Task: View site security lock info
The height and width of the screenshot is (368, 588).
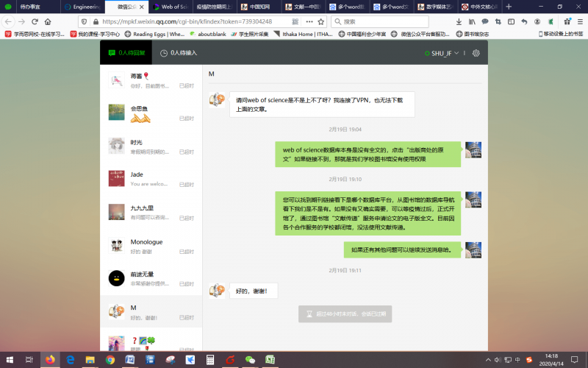Action: 96,22
